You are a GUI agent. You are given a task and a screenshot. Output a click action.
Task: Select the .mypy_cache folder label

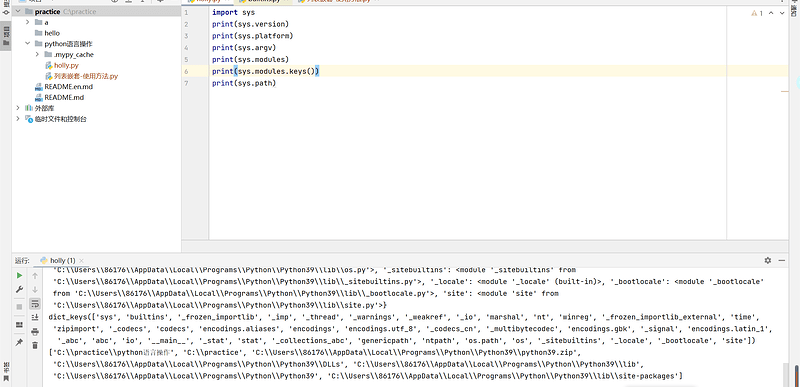point(73,55)
